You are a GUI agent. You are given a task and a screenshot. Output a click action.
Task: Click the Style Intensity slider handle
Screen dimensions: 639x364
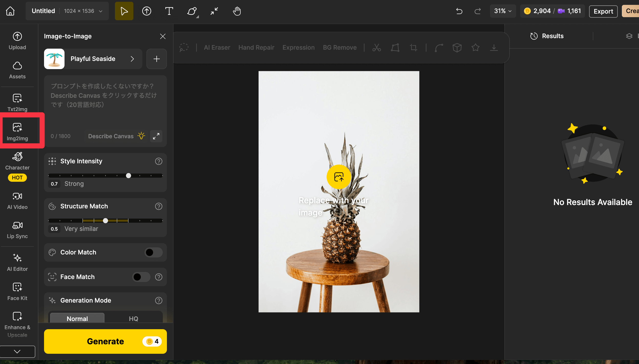coord(129,176)
